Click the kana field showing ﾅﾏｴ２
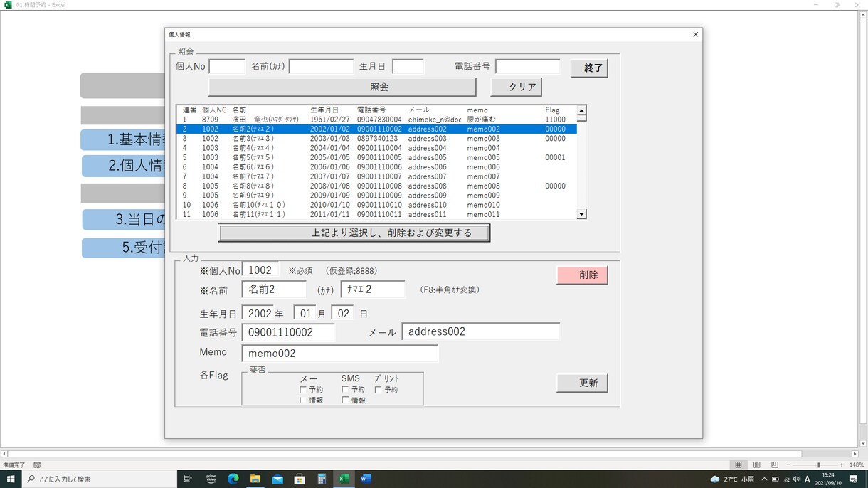Image resolution: width=868 pixels, height=488 pixels. (373, 289)
